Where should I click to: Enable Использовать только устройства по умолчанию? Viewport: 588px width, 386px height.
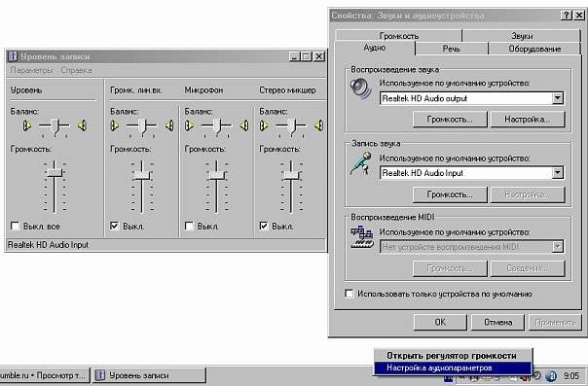[x=349, y=294]
